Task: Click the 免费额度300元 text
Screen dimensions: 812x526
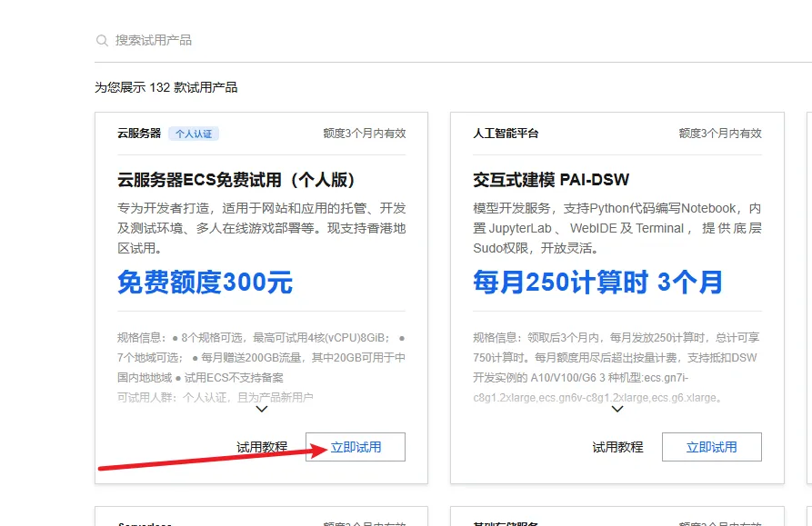Action: click(x=206, y=283)
